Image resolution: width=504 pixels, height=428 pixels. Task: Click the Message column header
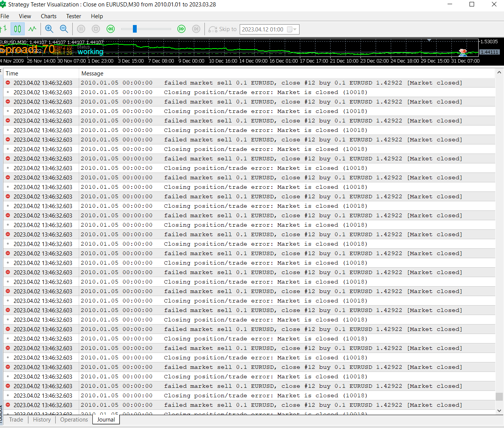pyautogui.click(x=287, y=74)
